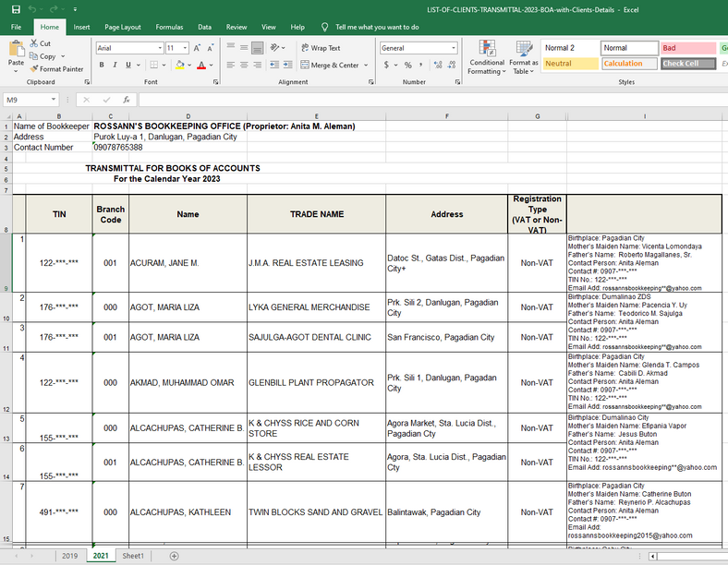The width and height of the screenshot is (728, 565).
Task: Add a new sheet with plus icon
Action: click(174, 556)
